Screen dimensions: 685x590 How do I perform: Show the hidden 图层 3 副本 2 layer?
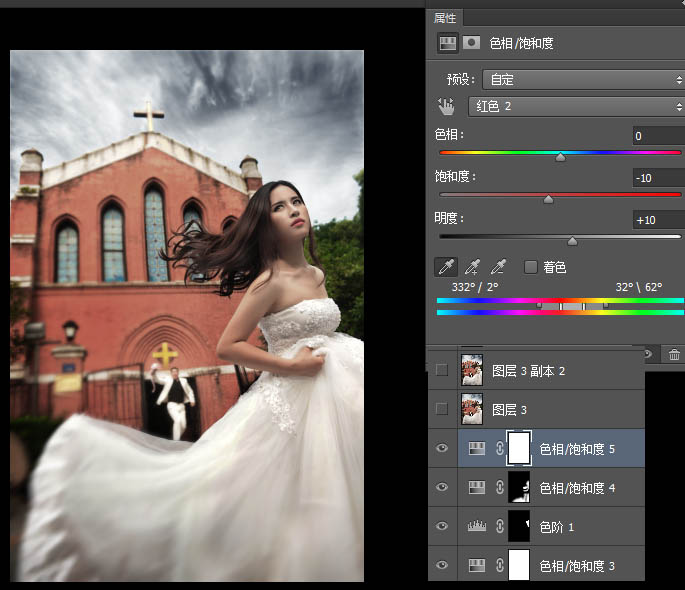pyautogui.click(x=442, y=371)
